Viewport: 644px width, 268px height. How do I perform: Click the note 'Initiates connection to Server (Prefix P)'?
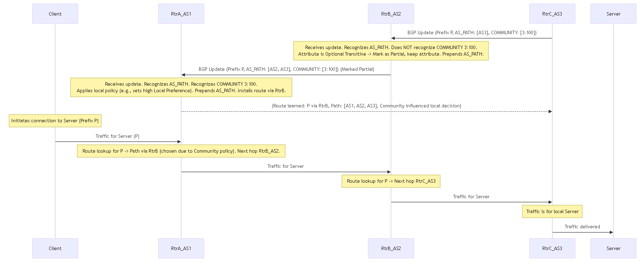click(55, 121)
